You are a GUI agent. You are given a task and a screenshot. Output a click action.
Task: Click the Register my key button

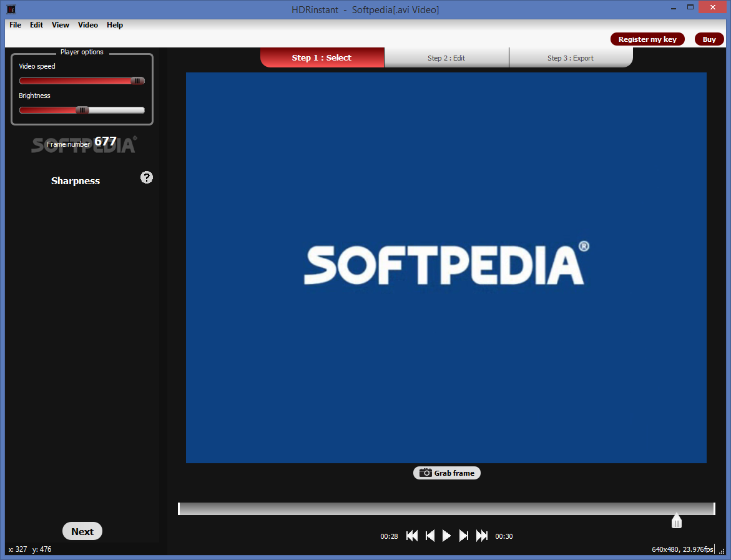[x=647, y=39]
